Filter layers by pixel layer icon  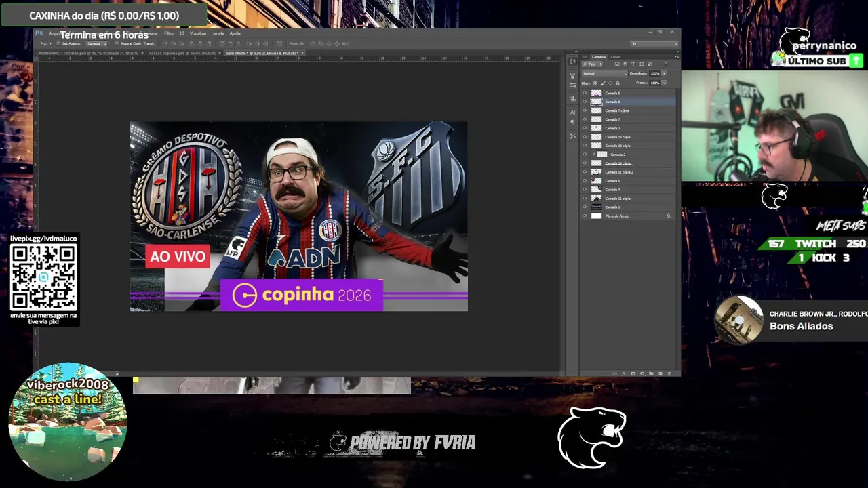pyautogui.click(x=617, y=64)
